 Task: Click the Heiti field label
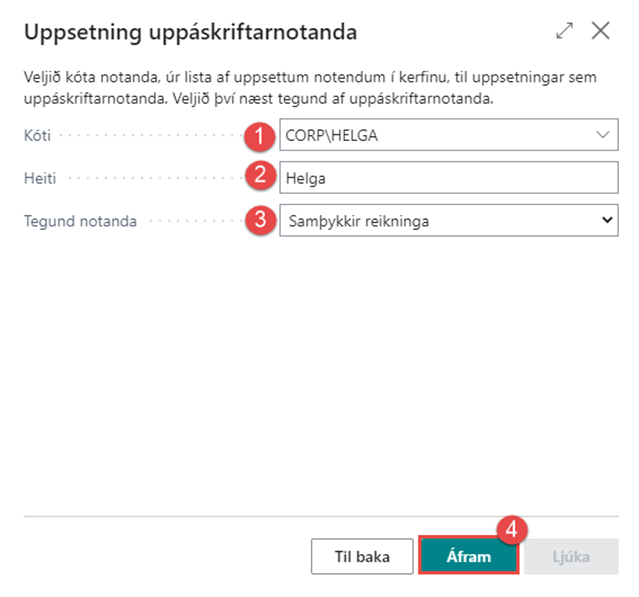coord(39,177)
